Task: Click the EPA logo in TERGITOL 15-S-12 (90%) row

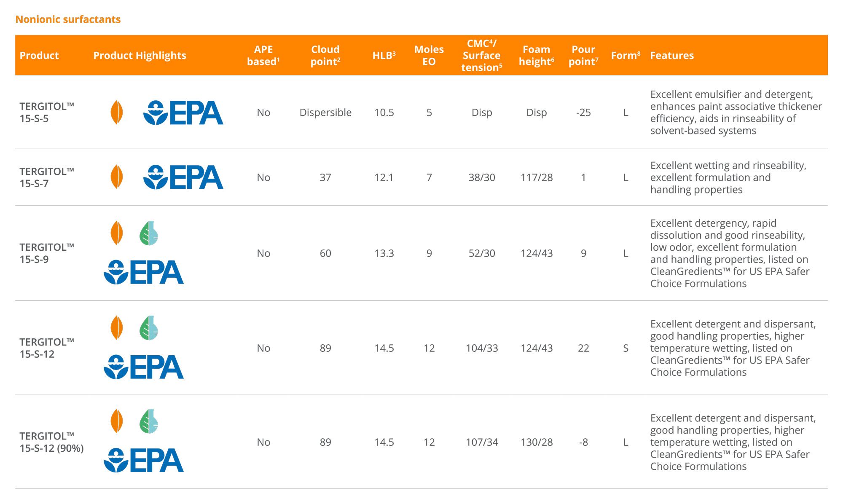Action: 144,460
